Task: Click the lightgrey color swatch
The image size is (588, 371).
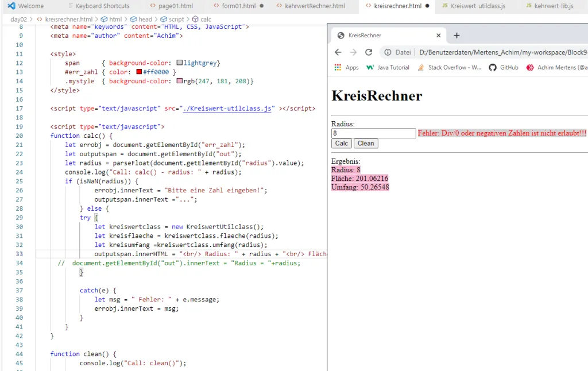Action: point(180,63)
